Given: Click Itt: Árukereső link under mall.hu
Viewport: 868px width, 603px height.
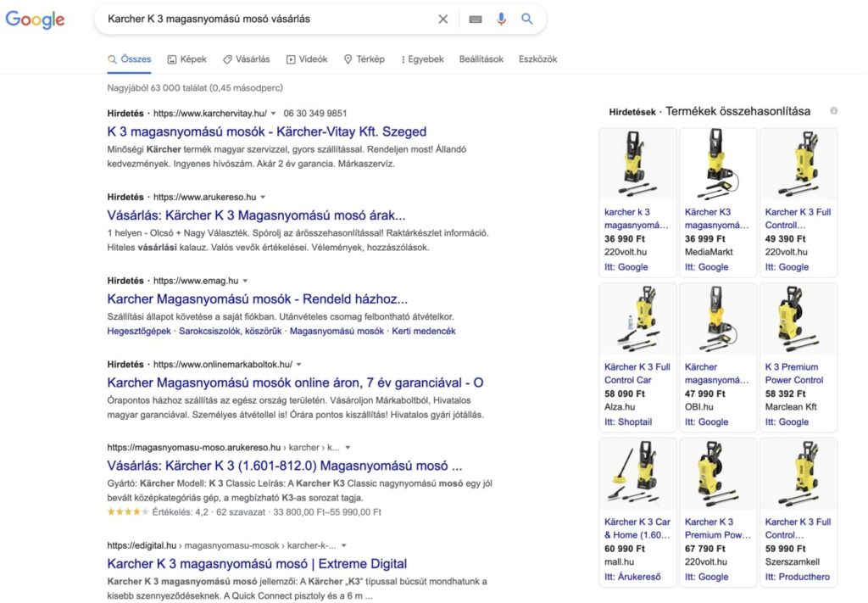Looking at the screenshot, I should coord(632,577).
